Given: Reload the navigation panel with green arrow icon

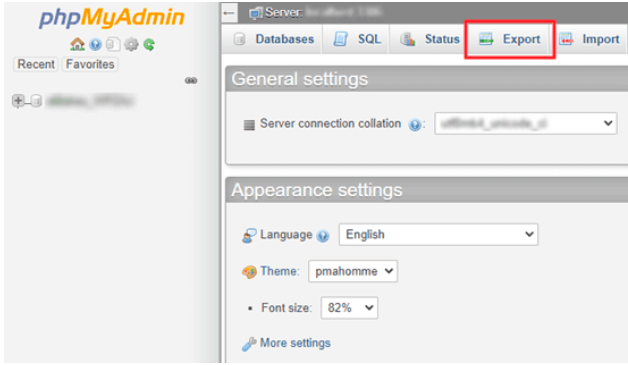Looking at the screenshot, I should [x=149, y=44].
